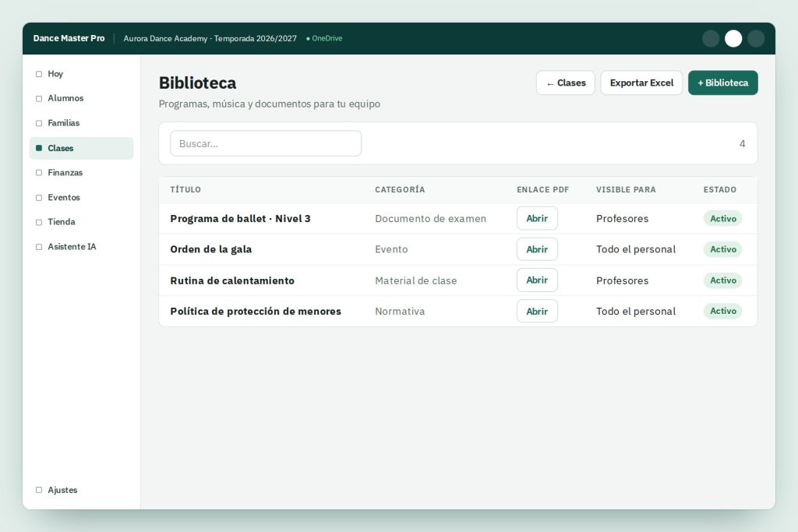This screenshot has height=532, width=798.
Task: Click the Material de clase category
Action: 416,280
